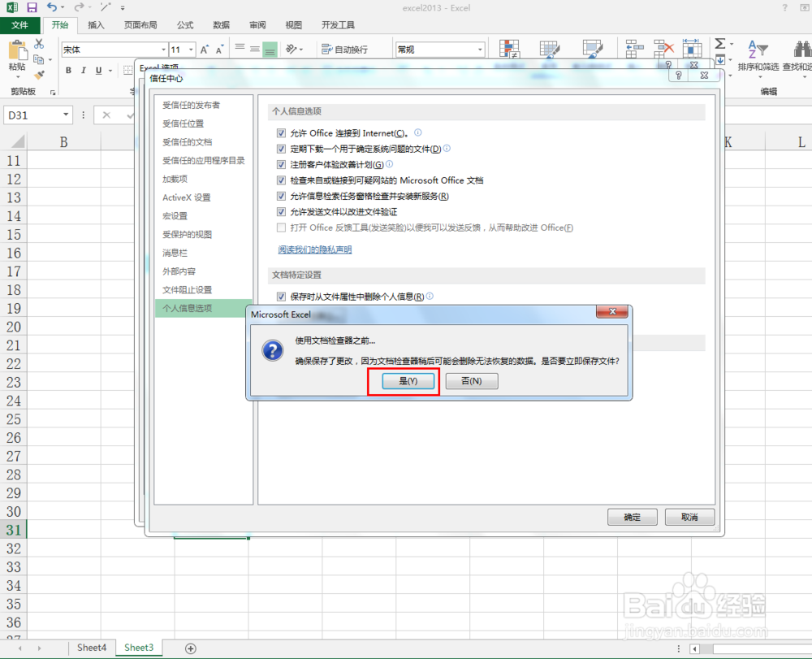The height and width of the screenshot is (659, 812).
Task: Open the 阅读我们的隐私声明 link
Action: click(x=315, y=248)
